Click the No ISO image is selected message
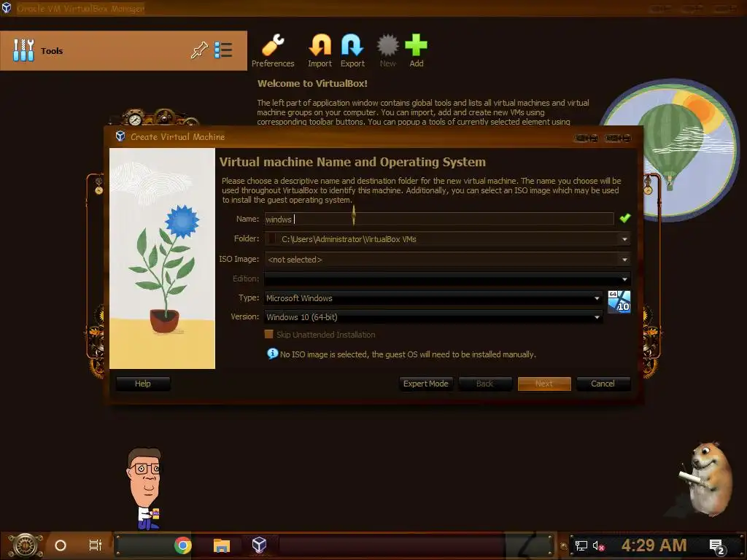Screen dimensions: 747x560 click(408, 354)
